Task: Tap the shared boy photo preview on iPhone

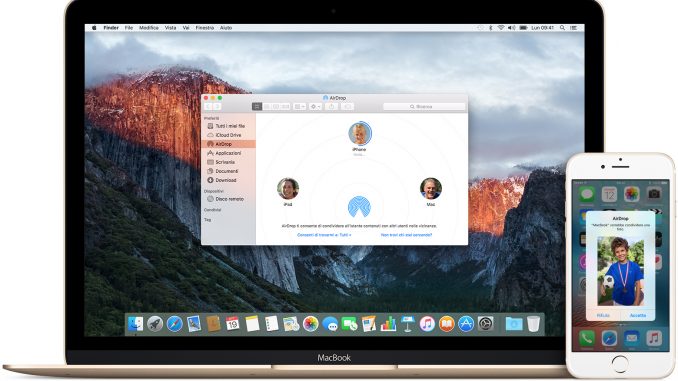Action: click(x=620, y=271)
